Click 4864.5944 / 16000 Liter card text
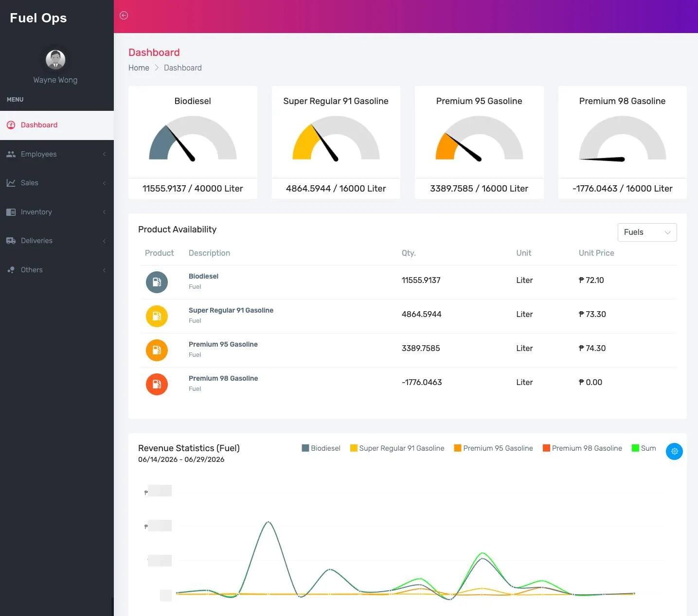 point(336,189)
